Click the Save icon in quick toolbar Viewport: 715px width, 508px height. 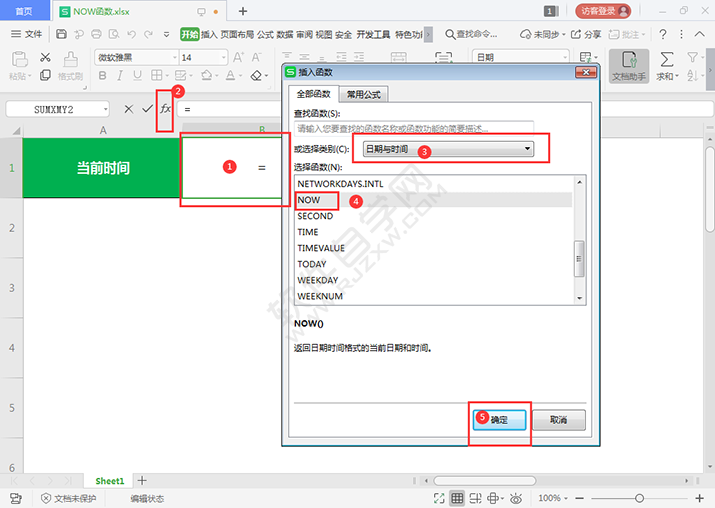(x=61, y=34)
